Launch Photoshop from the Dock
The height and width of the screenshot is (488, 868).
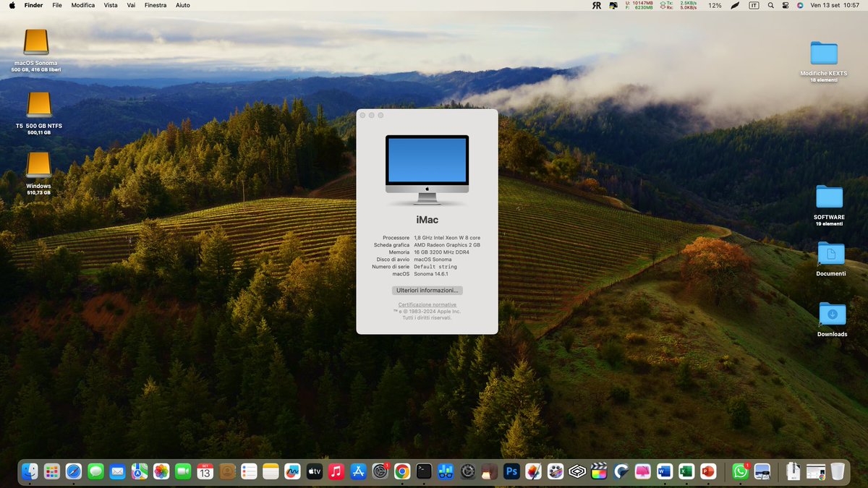(511, 471)
